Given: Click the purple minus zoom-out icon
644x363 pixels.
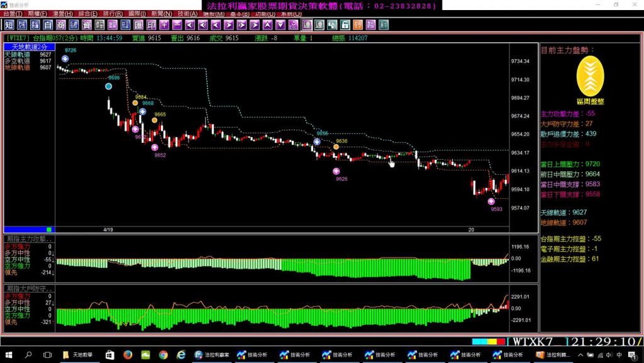Looking at the screenshot, I should (x=177, y=25).
